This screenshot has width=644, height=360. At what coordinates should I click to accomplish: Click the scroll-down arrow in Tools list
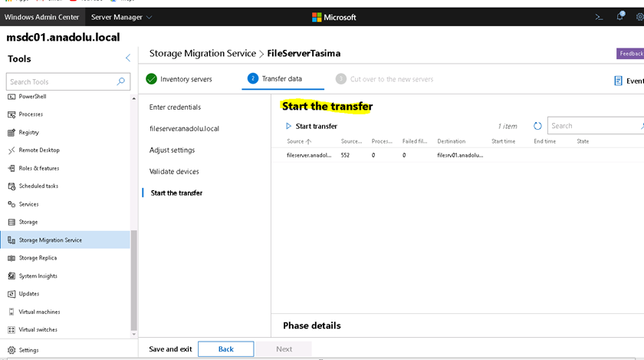[133, 334]
